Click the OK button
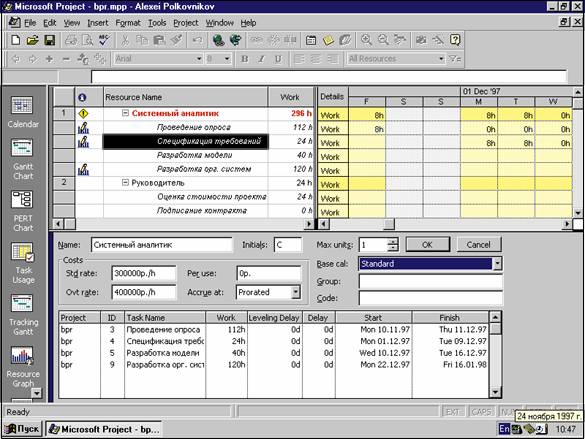 [428, 245]
